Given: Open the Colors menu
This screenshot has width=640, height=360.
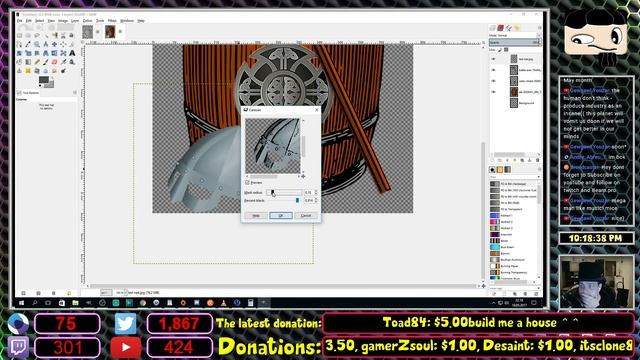Looking at the screenshot, I should coord(87,20).
